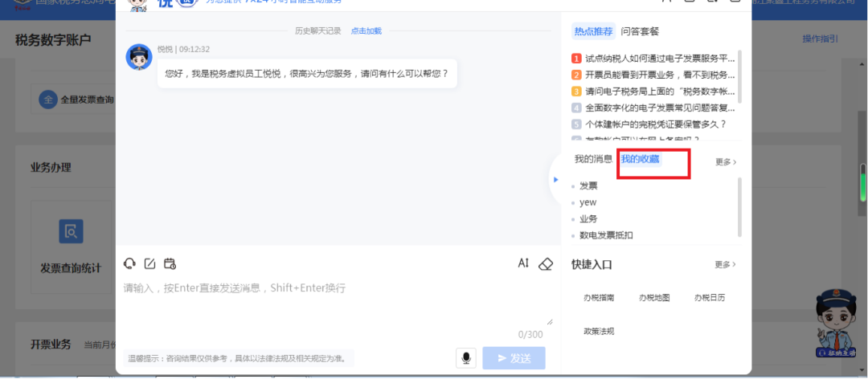Click the 发送 send button

coord(514,358)
